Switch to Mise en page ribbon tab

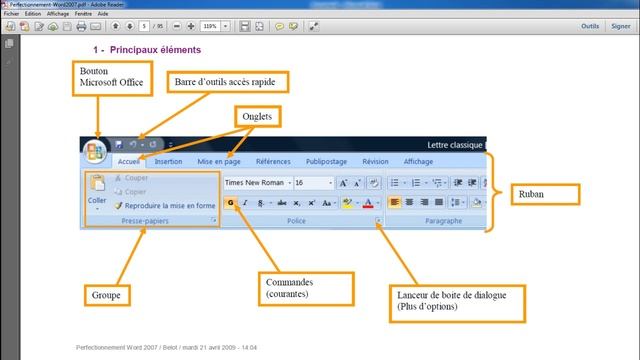(x=219, y=162)
